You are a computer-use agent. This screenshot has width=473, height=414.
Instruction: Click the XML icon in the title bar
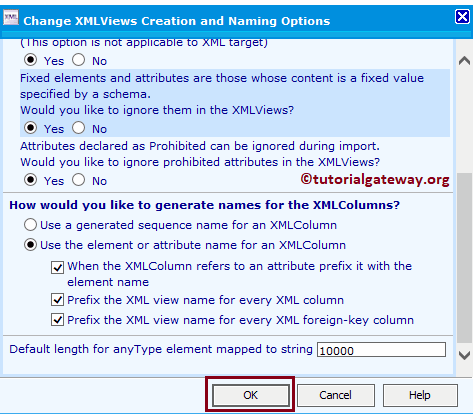click(x=11, y=18)
